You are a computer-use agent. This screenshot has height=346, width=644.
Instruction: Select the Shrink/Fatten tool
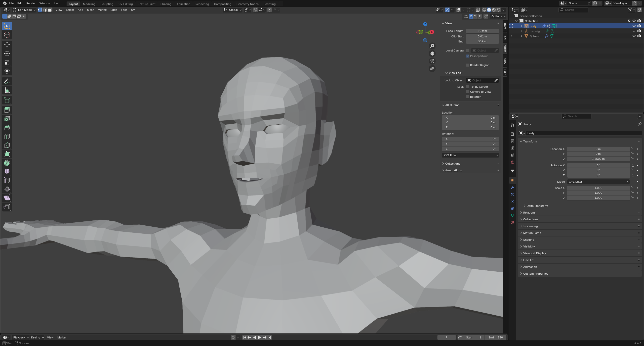(x=7, y=189)
